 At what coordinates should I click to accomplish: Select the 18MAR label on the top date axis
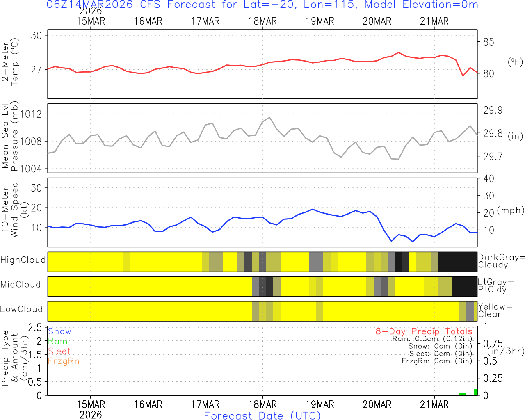tap(262, 21)
